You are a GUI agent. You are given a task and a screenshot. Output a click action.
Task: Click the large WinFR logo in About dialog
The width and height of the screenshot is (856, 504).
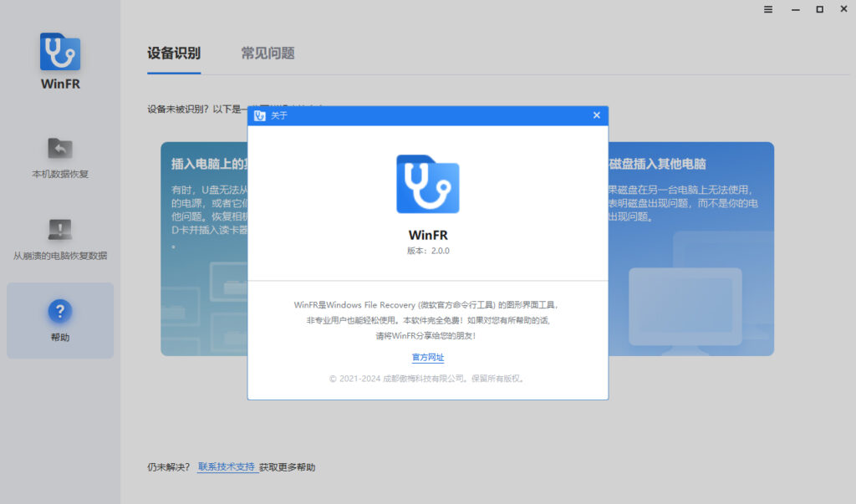tap(427, 184)
